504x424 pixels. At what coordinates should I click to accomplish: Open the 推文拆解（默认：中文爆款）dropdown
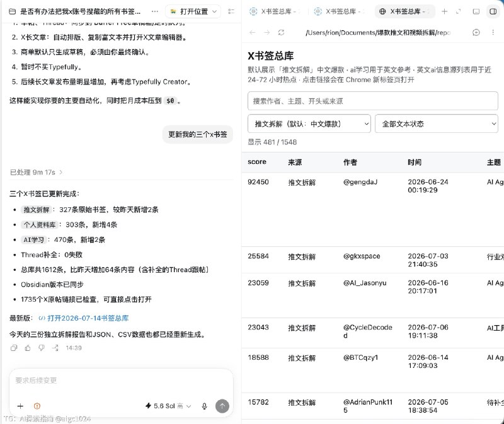(309, 123)
